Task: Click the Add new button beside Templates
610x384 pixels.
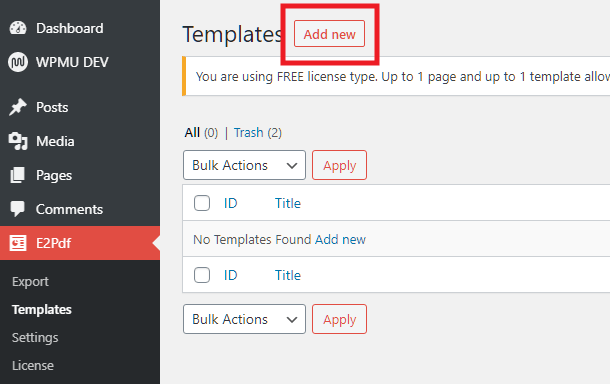Action: pyautogui.click(x=330, y=34)
